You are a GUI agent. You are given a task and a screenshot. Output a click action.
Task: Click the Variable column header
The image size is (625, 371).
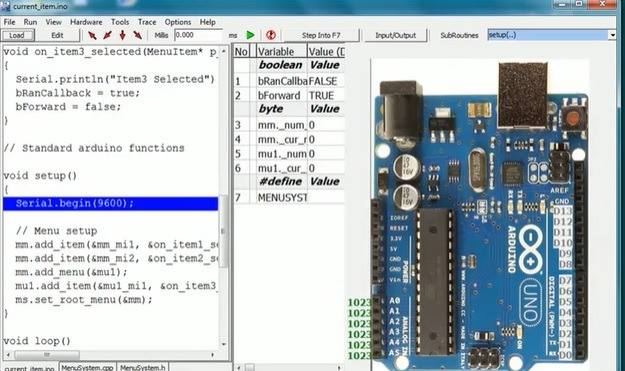point(281,51)
